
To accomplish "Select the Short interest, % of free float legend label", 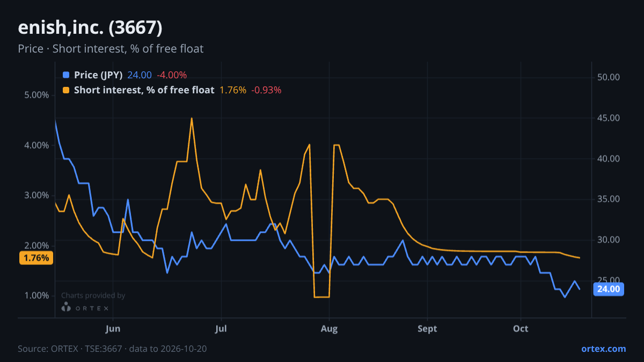I will [x=144, y=90].
